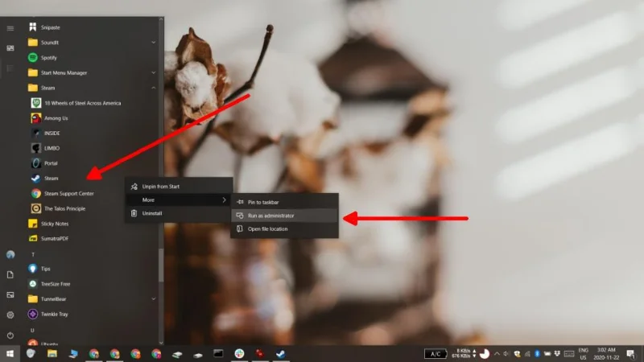Collapse the Steam folder chevron
Screen dimensions: 644x362
point(153,88)
